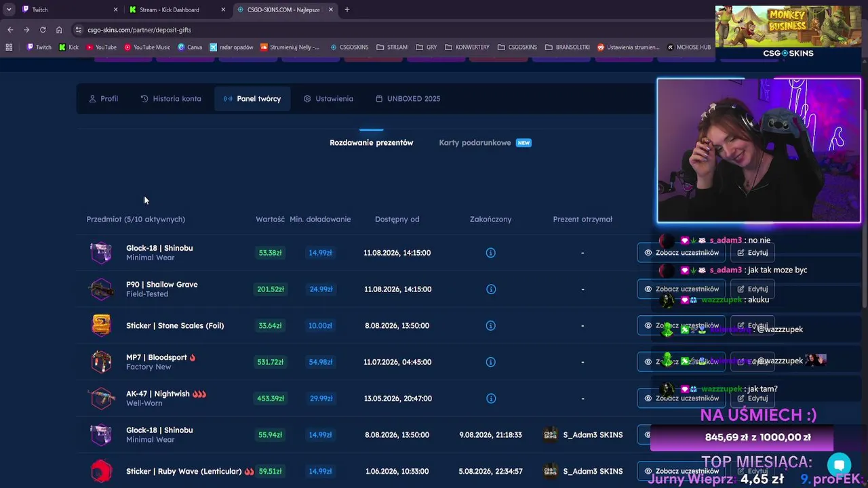Screen dimensions: 868x488
Task: Open the Kick bookmark
Action: click(x=69, y=47)
